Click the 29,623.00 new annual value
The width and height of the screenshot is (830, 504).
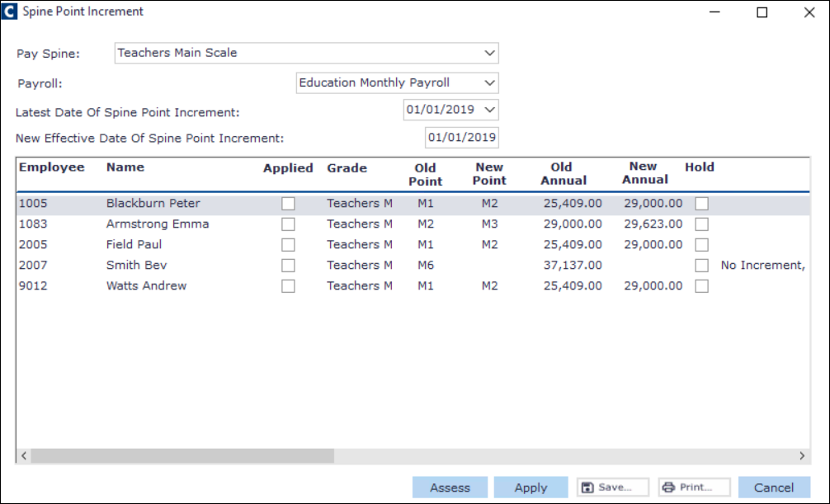(x=653, y=224)
